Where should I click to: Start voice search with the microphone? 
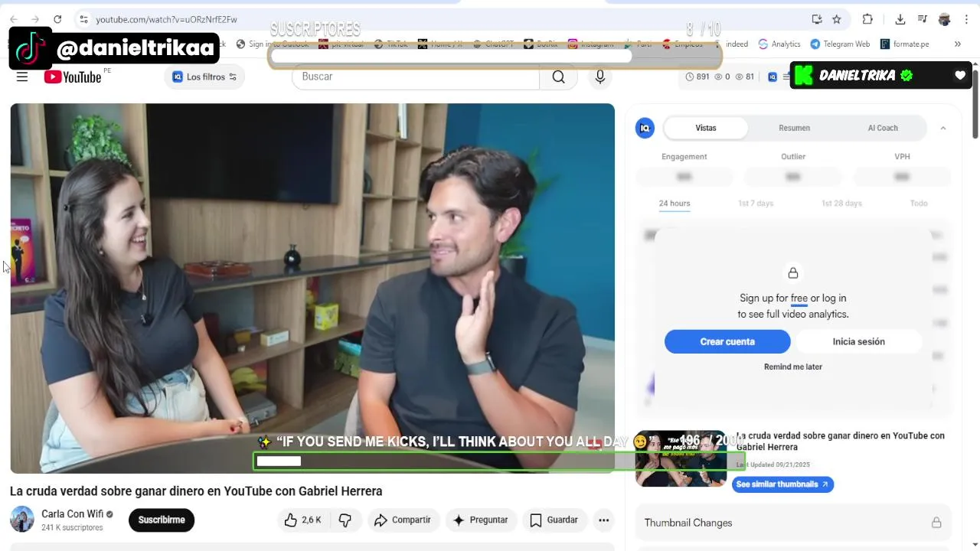pos(600,77)
